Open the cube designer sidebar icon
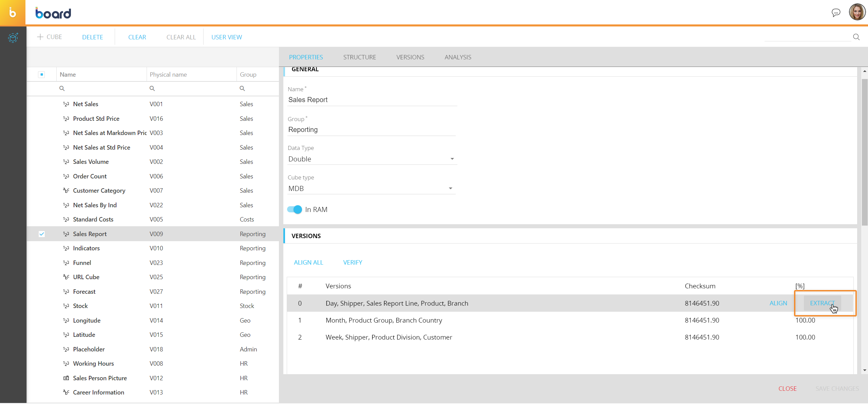This screenshot has height=404, width=868. pos(13,37)
